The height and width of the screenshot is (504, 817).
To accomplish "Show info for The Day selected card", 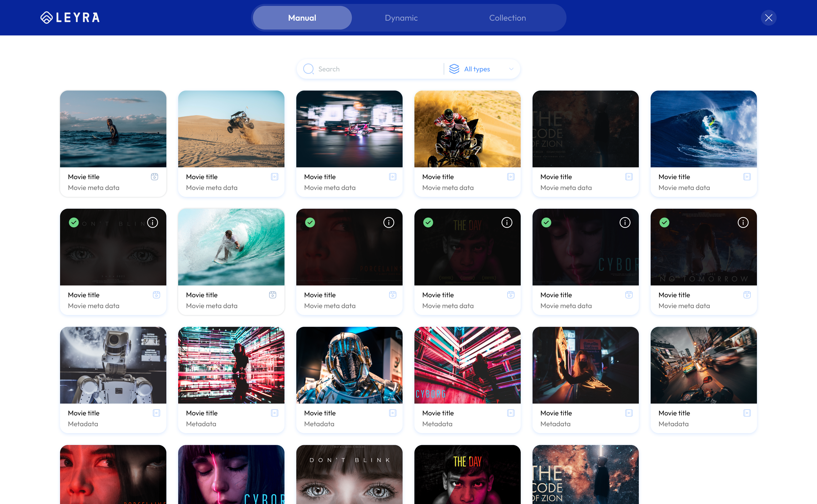I will pos(507,222).
